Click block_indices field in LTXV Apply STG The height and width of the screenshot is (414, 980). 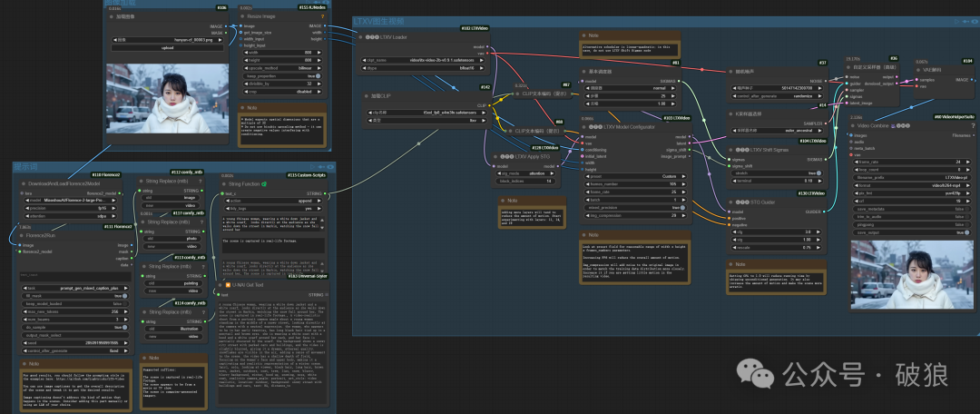pyautogui.click(x=526, y=181)
